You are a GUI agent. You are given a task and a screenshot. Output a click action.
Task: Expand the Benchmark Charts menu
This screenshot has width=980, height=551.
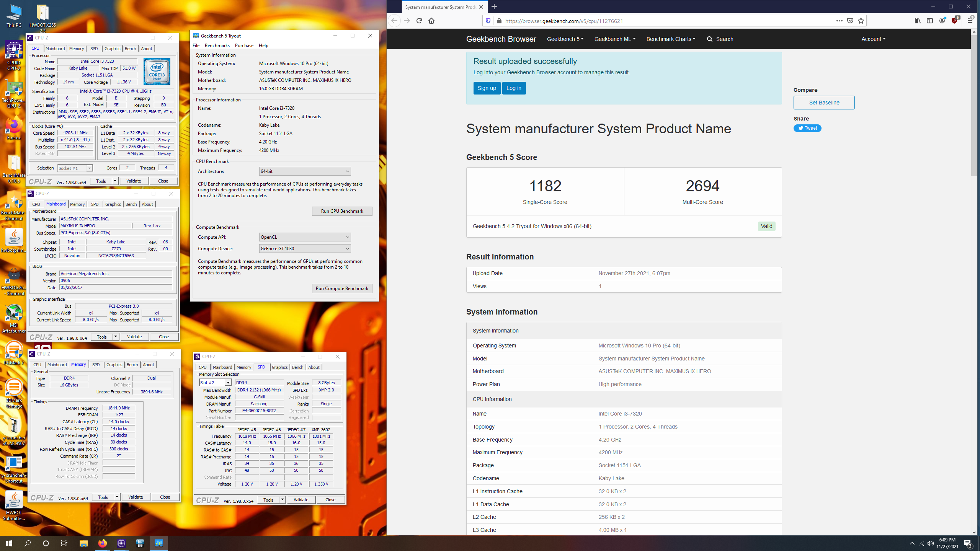(x=671, y=39)
